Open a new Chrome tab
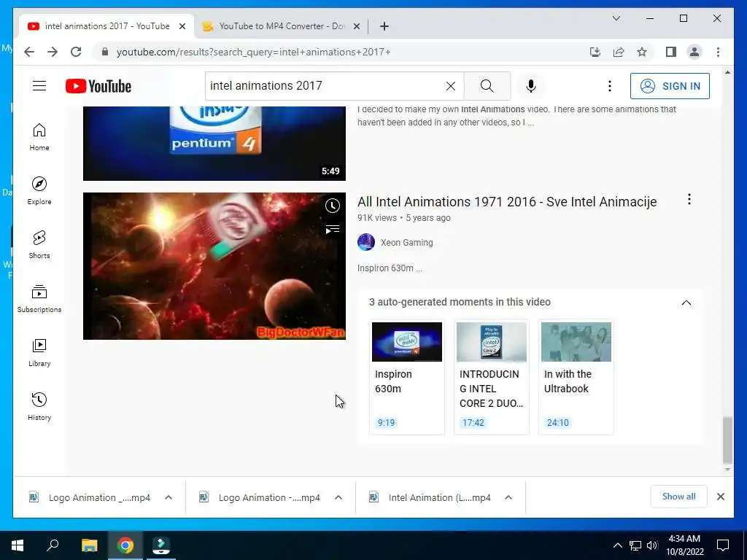The height and width of the screenshot is (560, 747). pyautogui.click(x=384, y=26)
